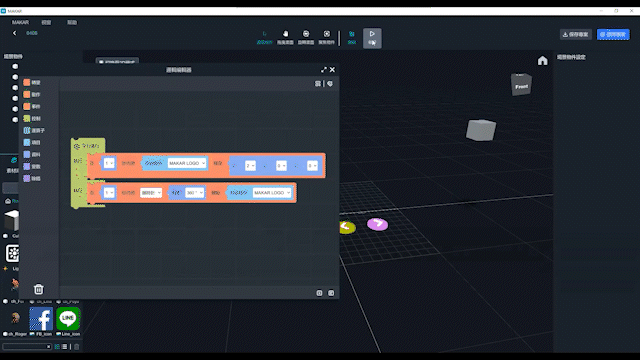The height and width of the screenshot is (360, 640).
Task: Click the focus-on-object toolbar tool
Action: (327, 37)
